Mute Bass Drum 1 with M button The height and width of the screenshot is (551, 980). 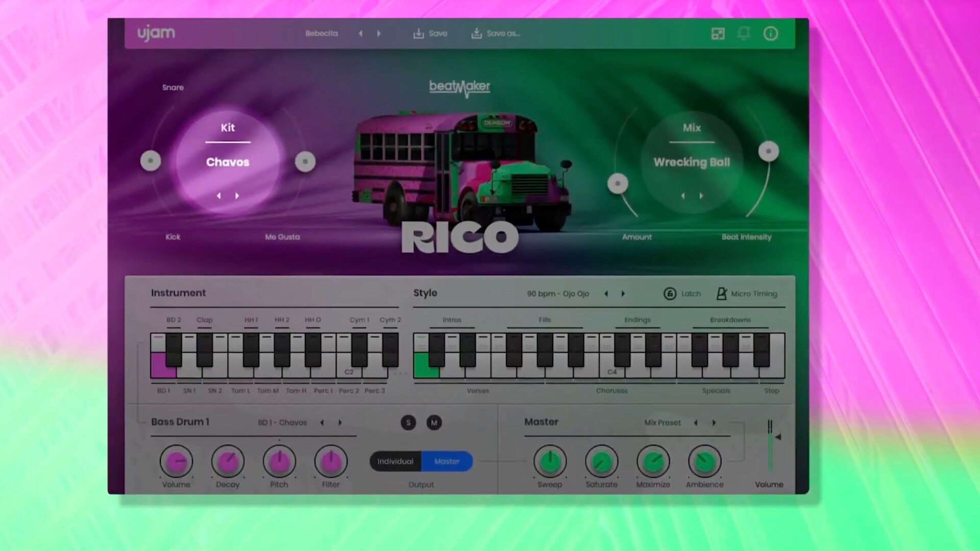pyautogui.click(x=434, y=422)
